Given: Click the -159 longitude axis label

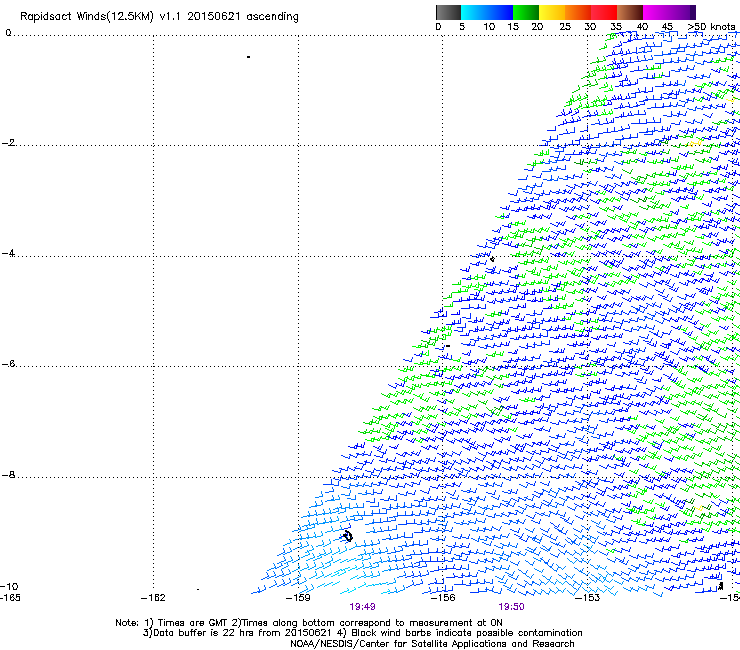Looking at the screenshot, I should point(298,598).
